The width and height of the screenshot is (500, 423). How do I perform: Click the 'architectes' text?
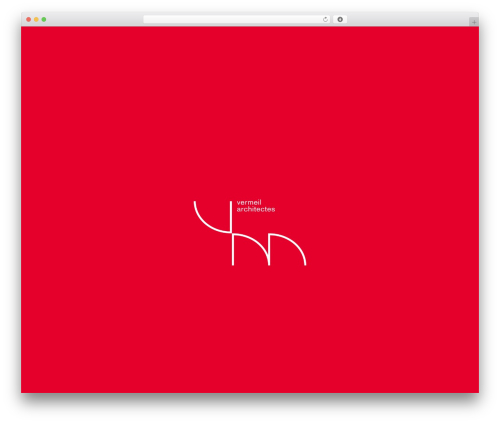[x=256, y=209]
